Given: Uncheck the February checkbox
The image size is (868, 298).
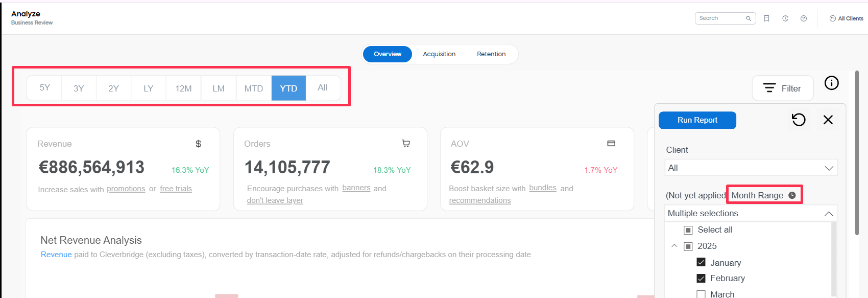Looking at the screenshot, I should click(x=701, y=278).
